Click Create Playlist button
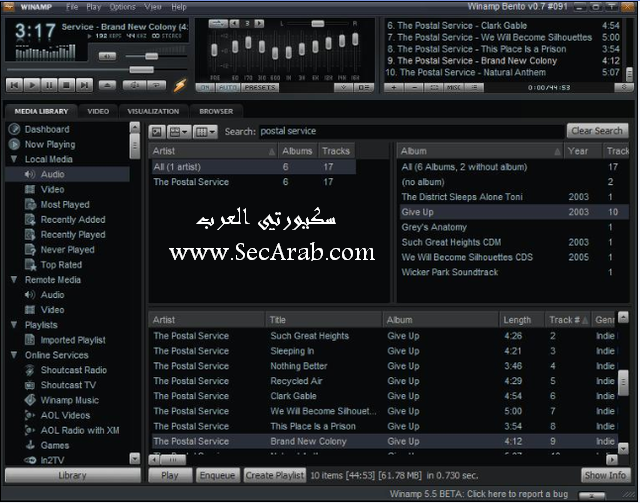Screen dimensions: 640x503 [275, 476]
